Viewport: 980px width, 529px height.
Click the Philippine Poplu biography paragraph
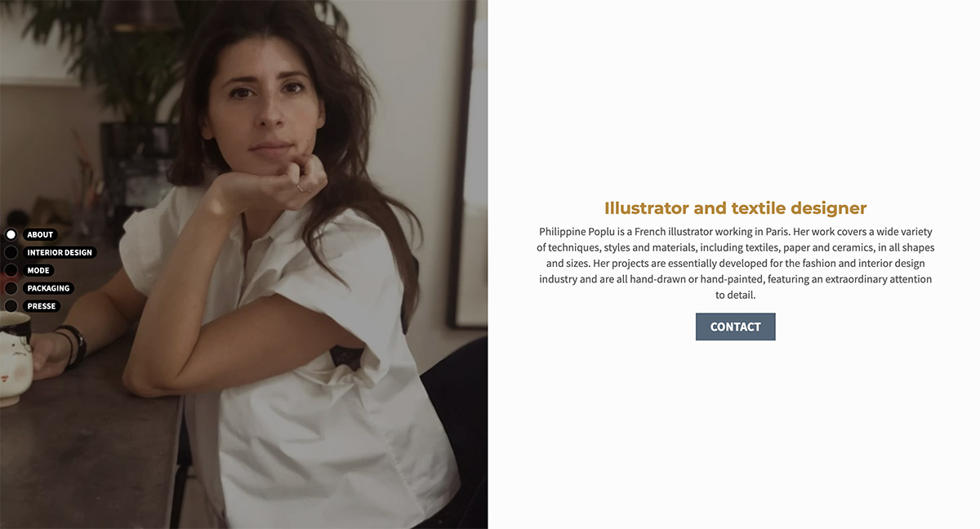(735, 264)
